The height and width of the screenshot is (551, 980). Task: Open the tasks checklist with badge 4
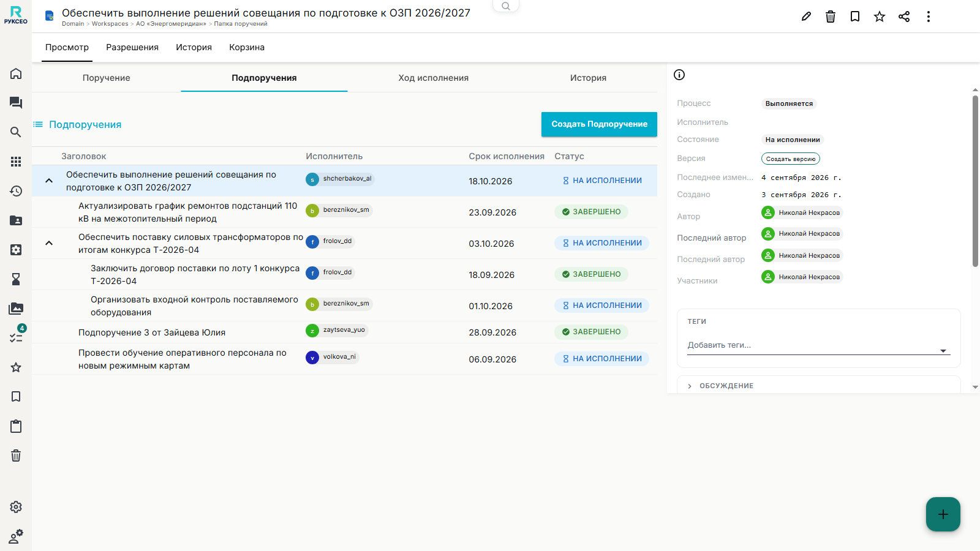click(17, 337)
